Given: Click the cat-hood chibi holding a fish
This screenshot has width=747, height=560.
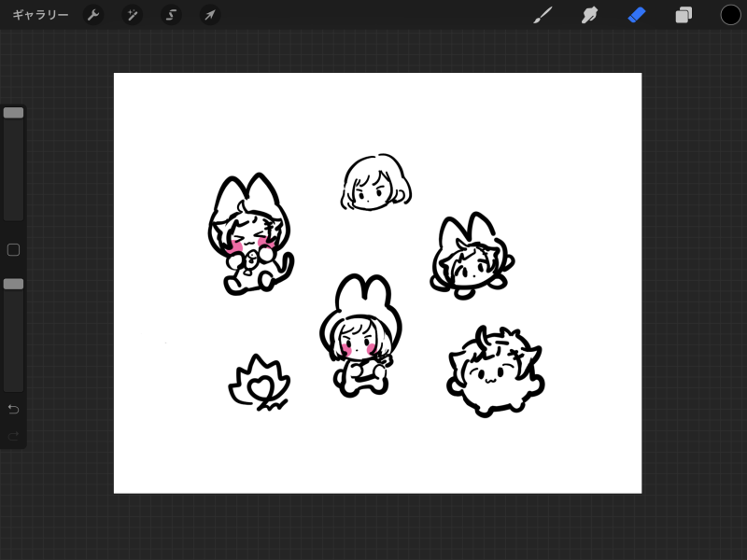Looking at the screenshot, I should 251,235.
